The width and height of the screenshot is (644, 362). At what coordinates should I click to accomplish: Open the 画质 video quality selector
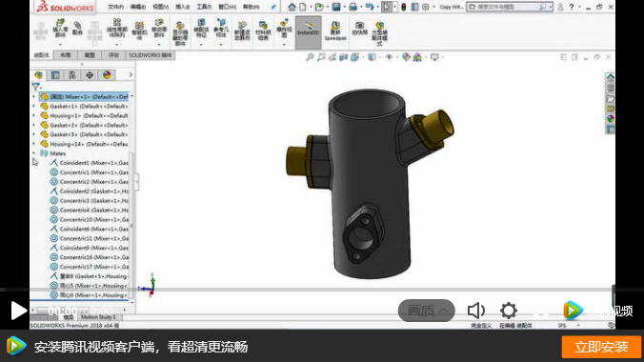(427, 311)
